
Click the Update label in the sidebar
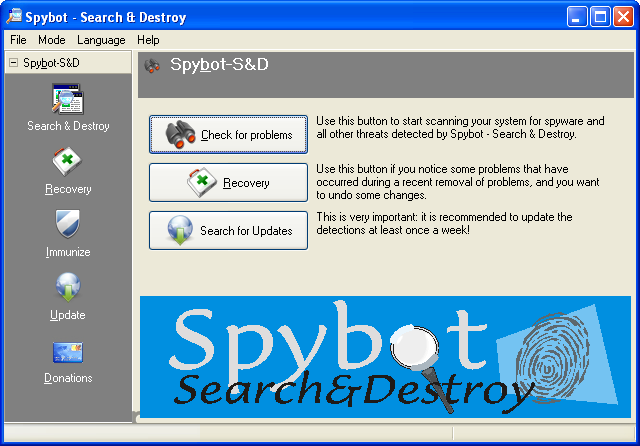tap(68, 315)
